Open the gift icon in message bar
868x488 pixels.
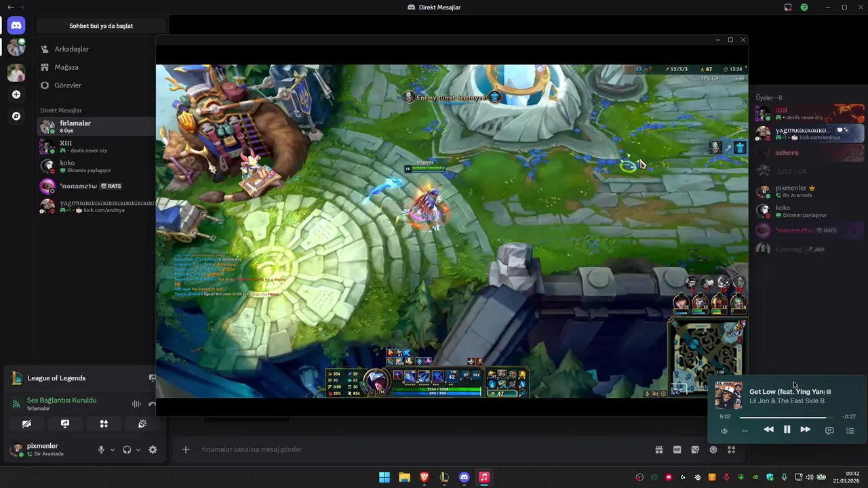[x=658, y=449]
